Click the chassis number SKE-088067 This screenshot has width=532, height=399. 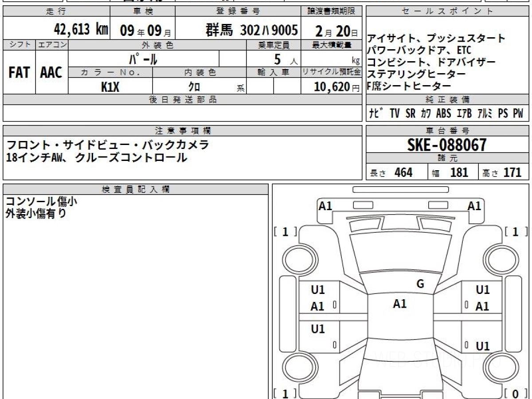pos(447,145)
